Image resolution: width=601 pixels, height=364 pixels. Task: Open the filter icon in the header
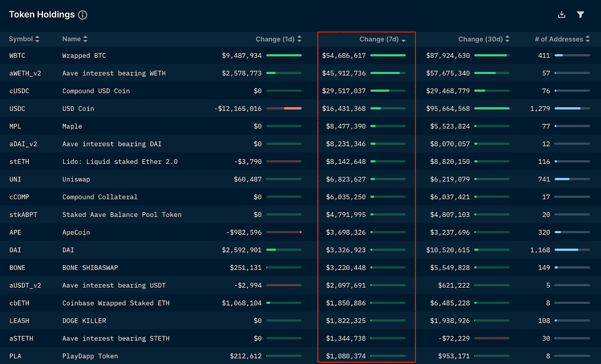580,15
